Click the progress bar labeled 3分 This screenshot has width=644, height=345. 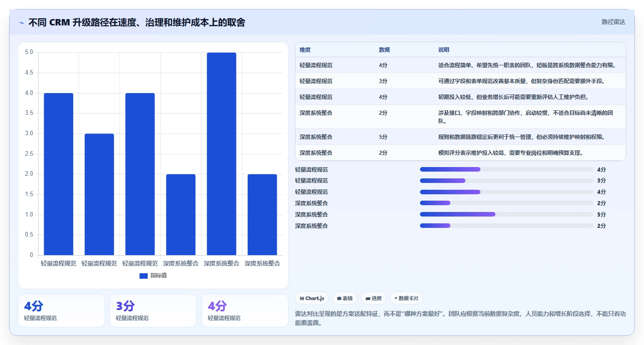click(x=507, y=181)
